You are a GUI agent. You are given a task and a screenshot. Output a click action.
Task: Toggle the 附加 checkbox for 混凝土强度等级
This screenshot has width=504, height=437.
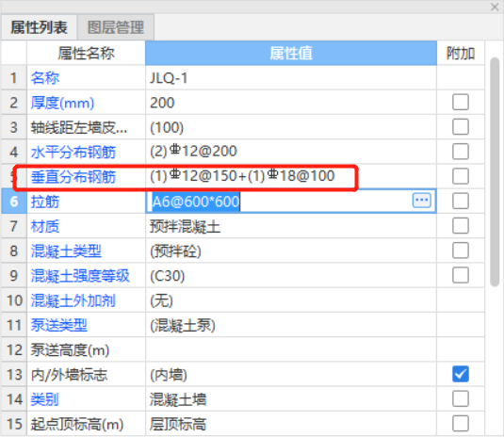pos(461,275)
